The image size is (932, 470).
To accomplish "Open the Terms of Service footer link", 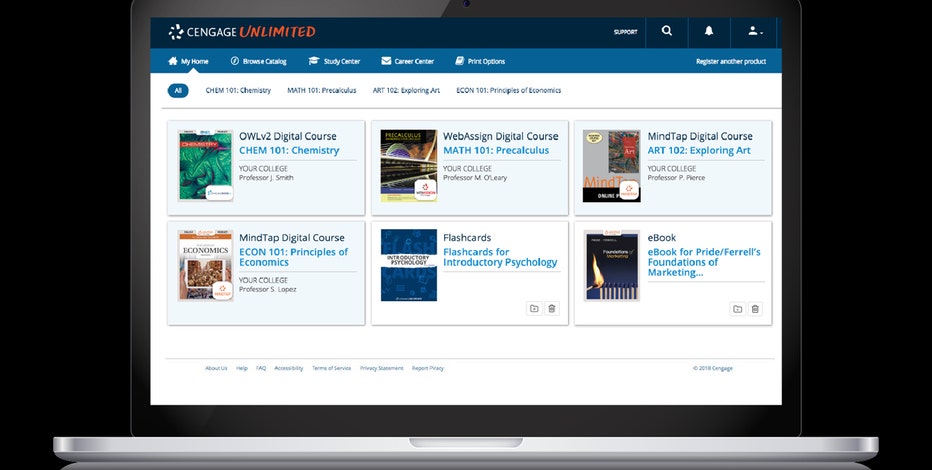I will (x=332, y=368).
